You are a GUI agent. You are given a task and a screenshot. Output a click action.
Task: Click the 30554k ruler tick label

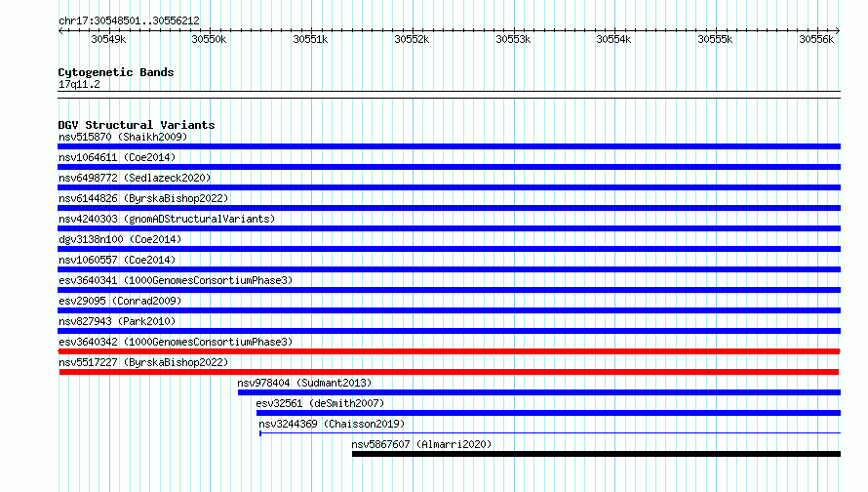(x=613, y=39)
